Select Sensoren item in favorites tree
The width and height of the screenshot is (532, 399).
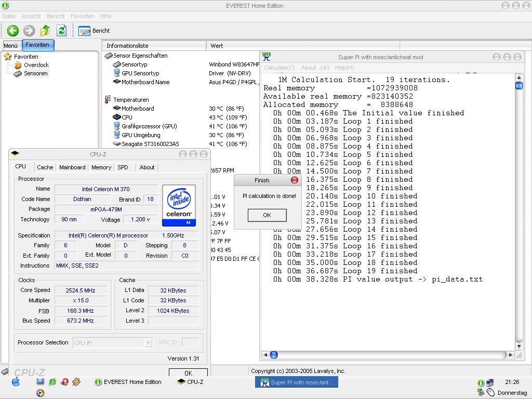[31, 73]
